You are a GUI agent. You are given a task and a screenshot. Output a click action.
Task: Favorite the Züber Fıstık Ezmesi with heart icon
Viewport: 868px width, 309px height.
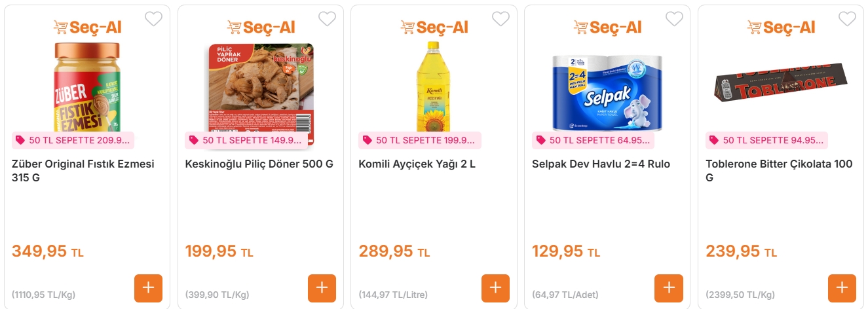[x=153, y=19]
